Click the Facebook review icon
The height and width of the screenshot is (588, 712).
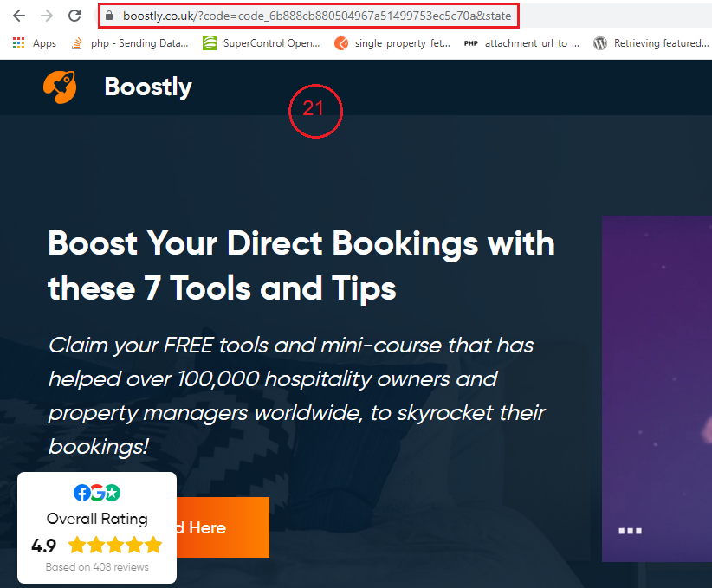(x=81, y=493)
